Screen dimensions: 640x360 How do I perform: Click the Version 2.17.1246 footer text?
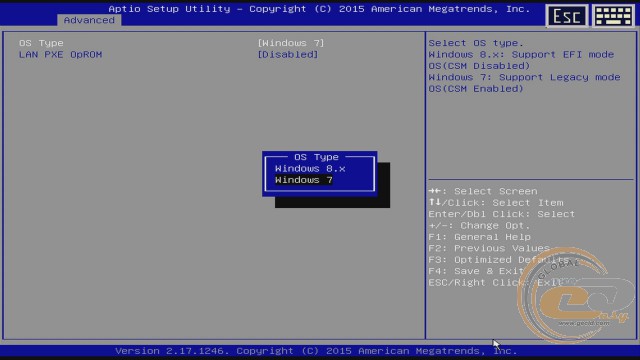(316, 351)
